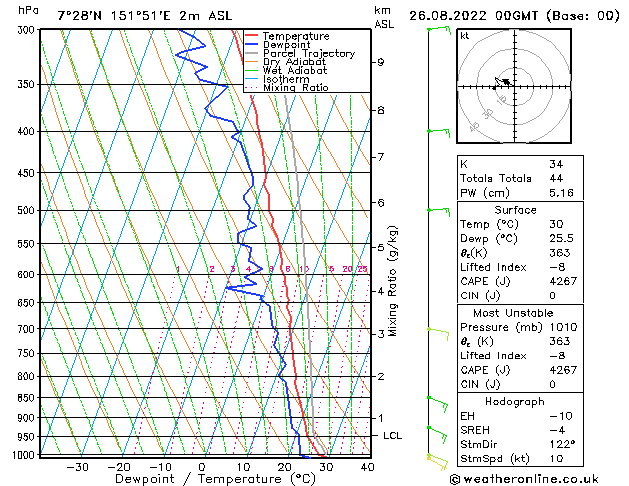Click the SREH value -4
629x486 pixels.
557,430
